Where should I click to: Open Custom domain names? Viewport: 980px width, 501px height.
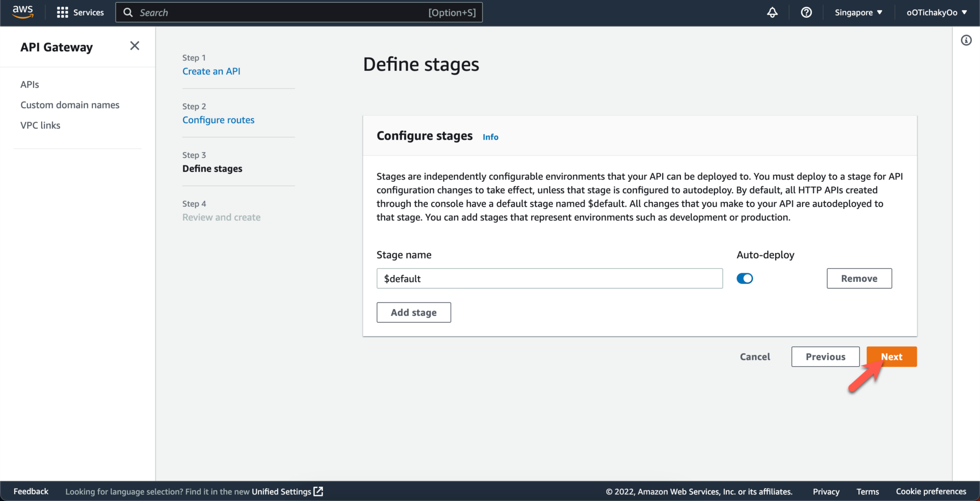pos(70,105)
